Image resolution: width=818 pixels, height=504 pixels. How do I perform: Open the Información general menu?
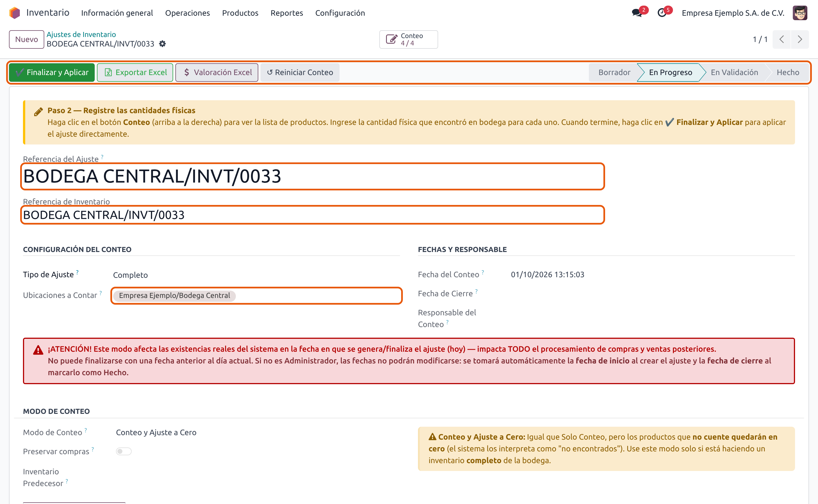coord(117,13)
